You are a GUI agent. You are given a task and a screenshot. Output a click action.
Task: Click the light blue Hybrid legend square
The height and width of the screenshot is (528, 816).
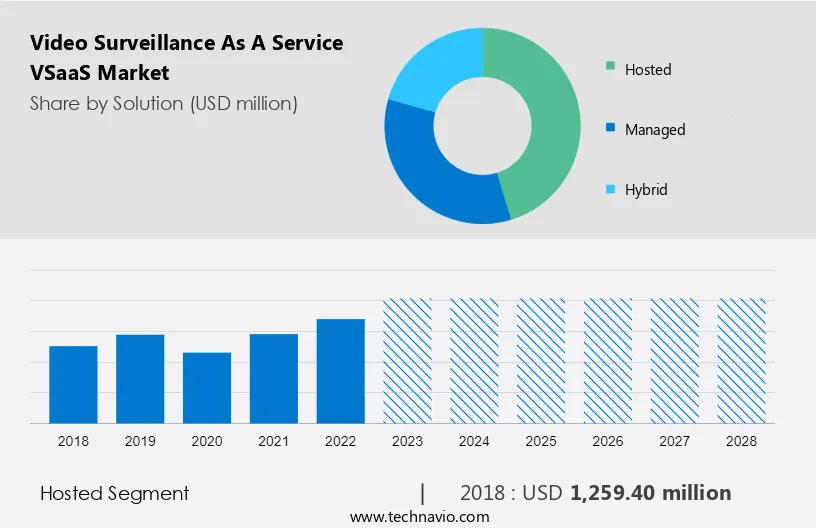pos(609,188)
